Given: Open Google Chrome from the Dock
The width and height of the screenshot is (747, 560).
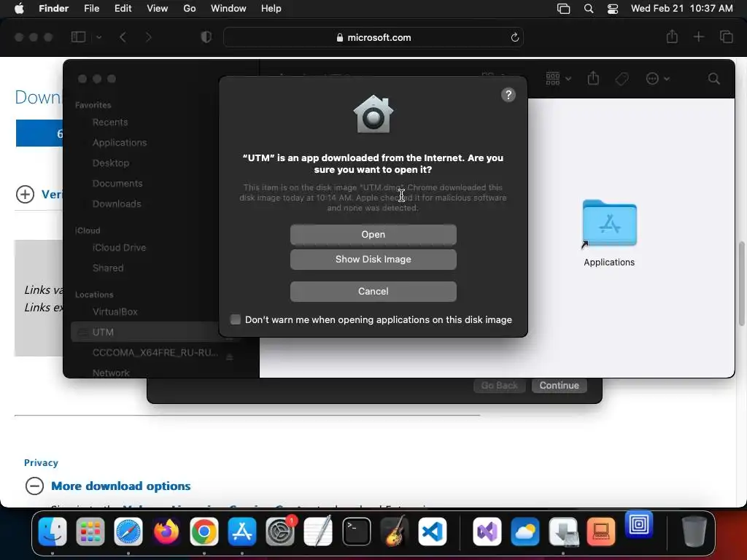Looking at the screenshot, I should click(204, 532).
